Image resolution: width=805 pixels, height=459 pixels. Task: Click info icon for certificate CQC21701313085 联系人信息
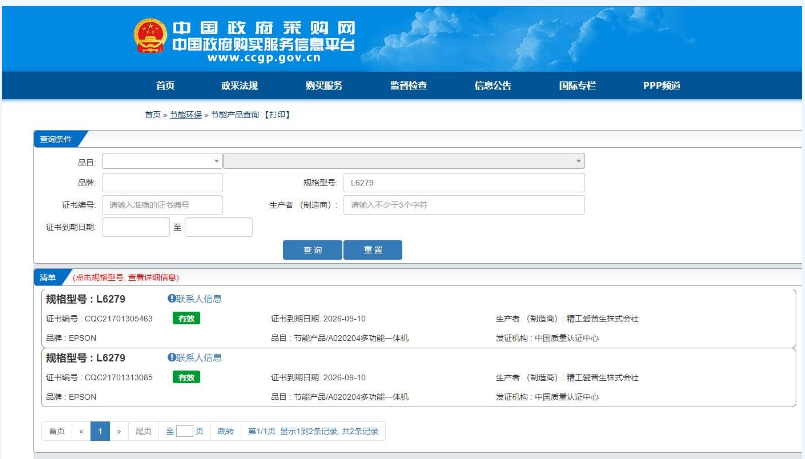[171, 358]
